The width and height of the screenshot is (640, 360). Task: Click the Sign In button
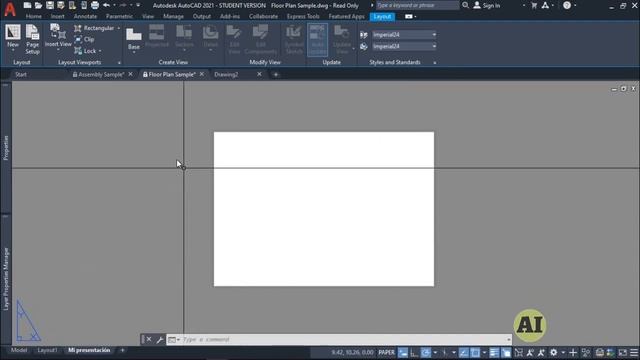[487, 6]
